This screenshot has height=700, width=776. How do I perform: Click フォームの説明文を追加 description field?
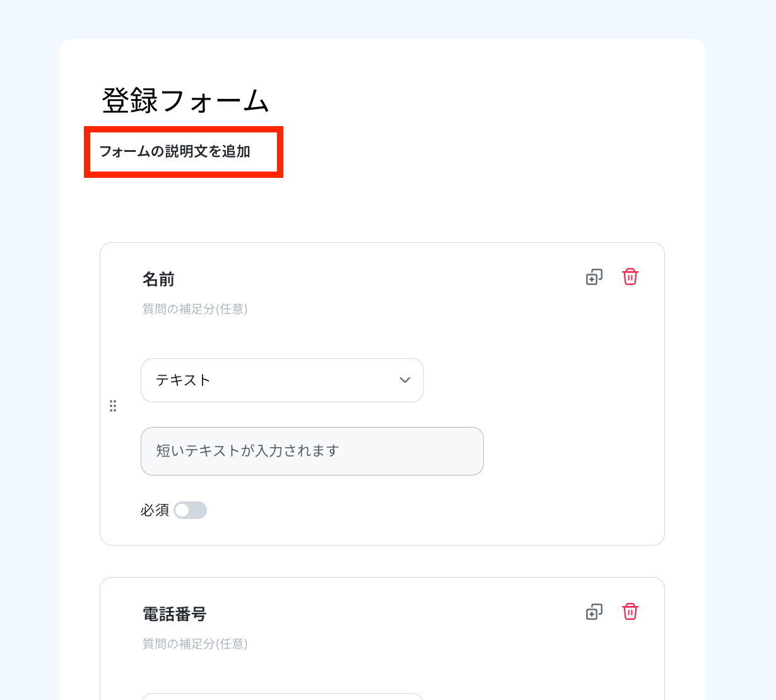pos(184,152)
